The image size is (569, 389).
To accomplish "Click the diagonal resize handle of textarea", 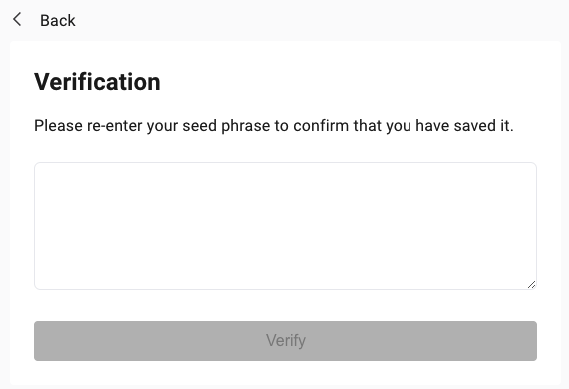I will [532, 285].
